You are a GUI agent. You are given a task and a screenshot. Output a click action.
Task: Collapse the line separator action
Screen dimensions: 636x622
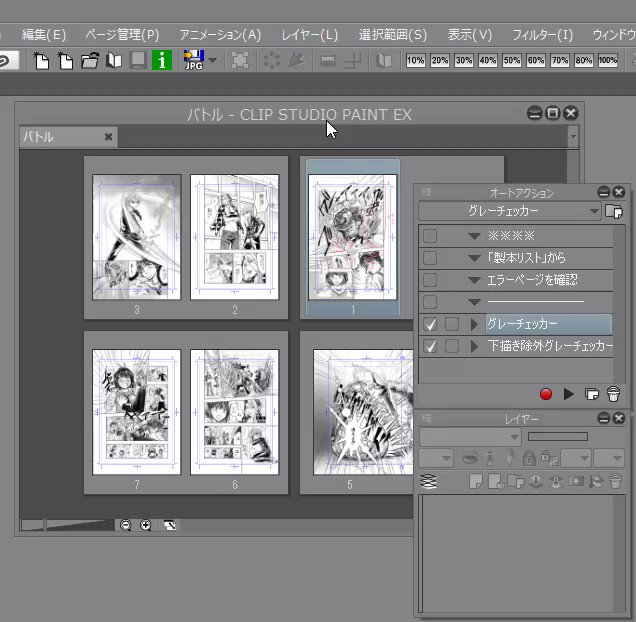tap(474, 302)
